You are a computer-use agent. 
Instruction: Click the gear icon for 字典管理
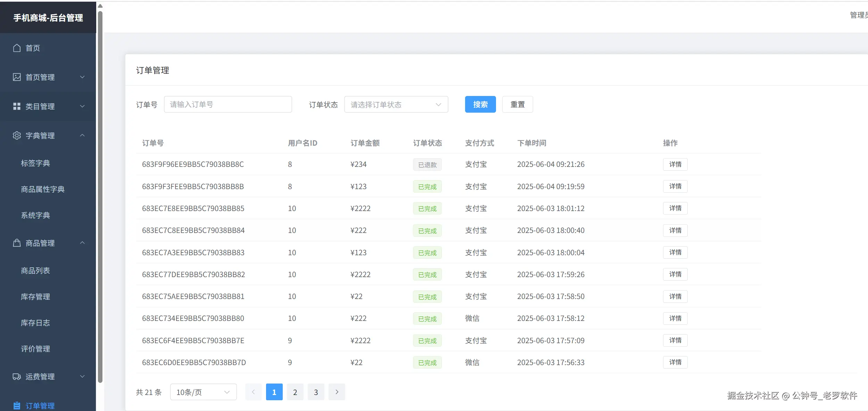(x=17, y=136)
